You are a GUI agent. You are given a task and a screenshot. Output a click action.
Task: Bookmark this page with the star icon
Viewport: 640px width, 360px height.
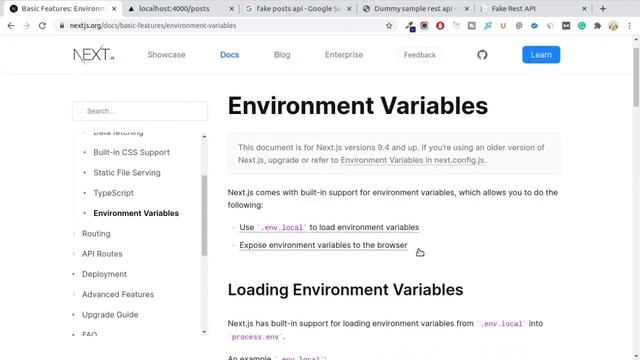pyautogui.click(x=389, y=26)
